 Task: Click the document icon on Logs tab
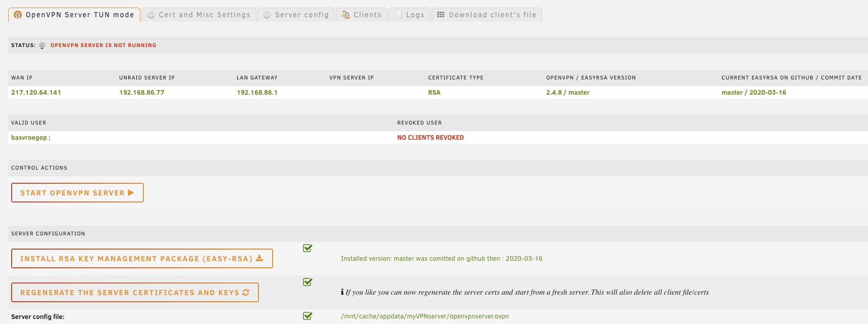[x=398, y=15]
